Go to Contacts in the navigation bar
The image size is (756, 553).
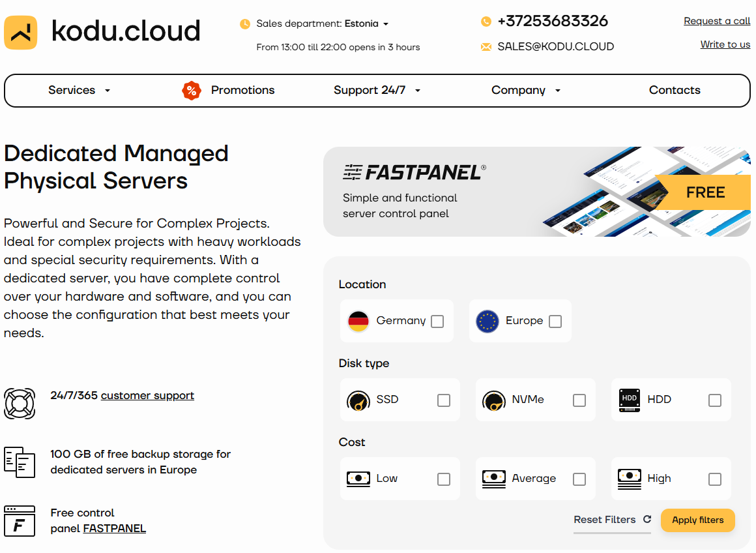coord(675,90)
